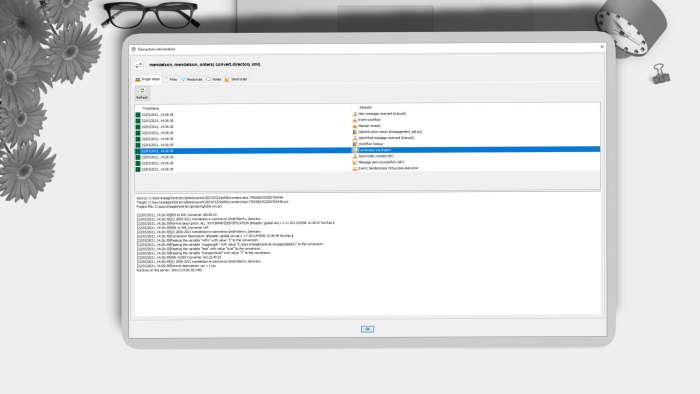Switch to the Files tab
This screenshot has width=700, height=394.
click(171, 79)
